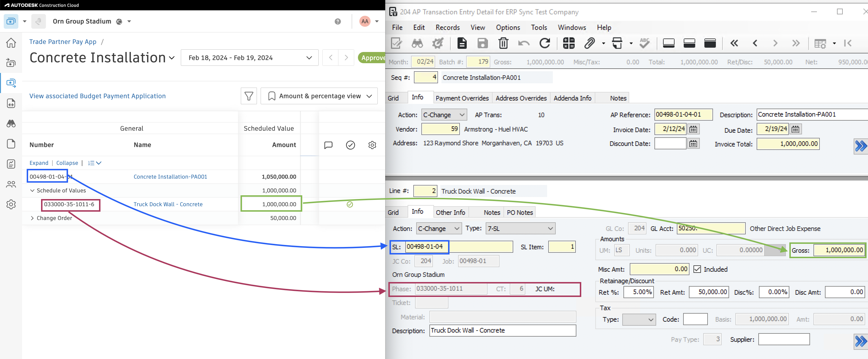Go to previous record arrow in Viewpoint toolbar
This screenshot has width=868, height=359.
click(755, 43)
